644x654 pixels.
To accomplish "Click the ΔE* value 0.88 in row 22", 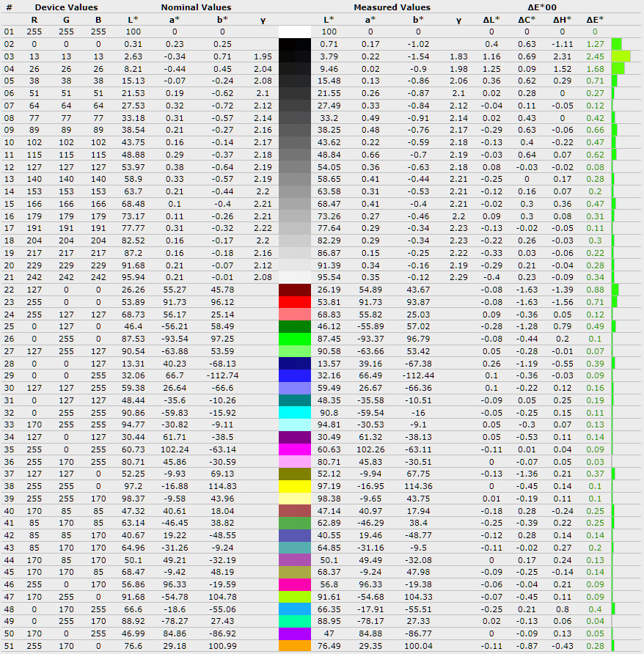I will (595, 290).
